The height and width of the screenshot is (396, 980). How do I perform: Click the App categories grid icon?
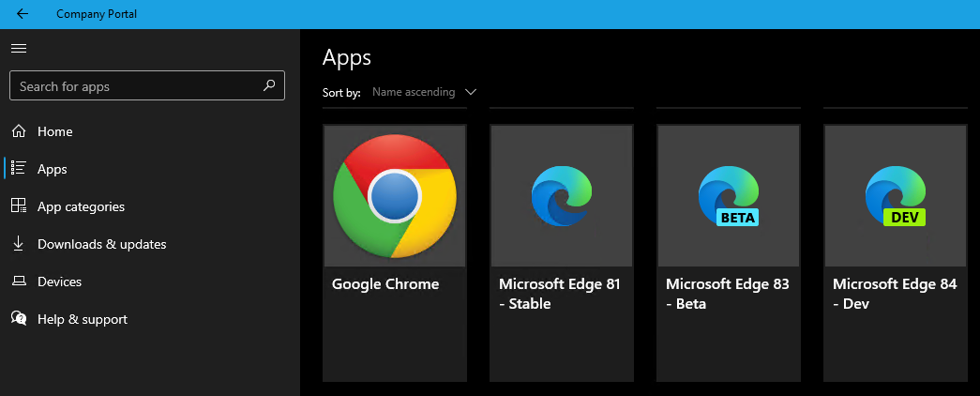(19, 206)
